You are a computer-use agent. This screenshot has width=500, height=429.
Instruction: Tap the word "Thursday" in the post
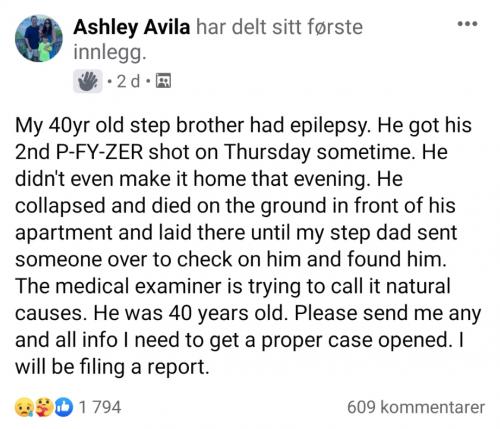tap(267, 152)
